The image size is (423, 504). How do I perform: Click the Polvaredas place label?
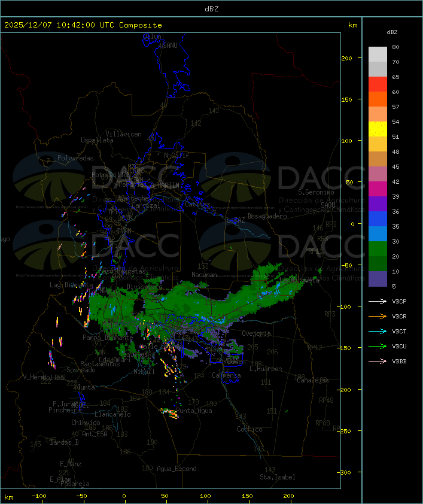click(x=75, y=158)
